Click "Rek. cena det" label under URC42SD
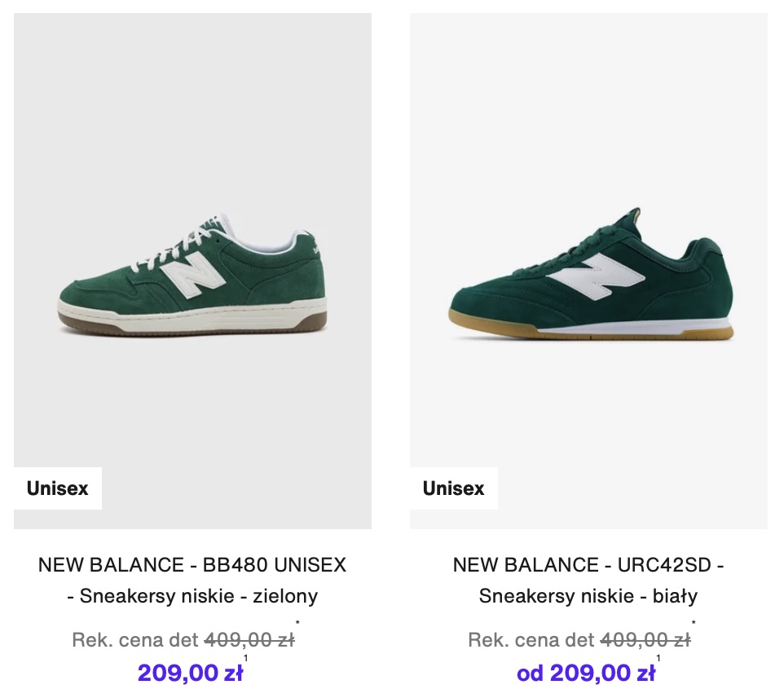This screenshot has width=784, height=698. 531,640
